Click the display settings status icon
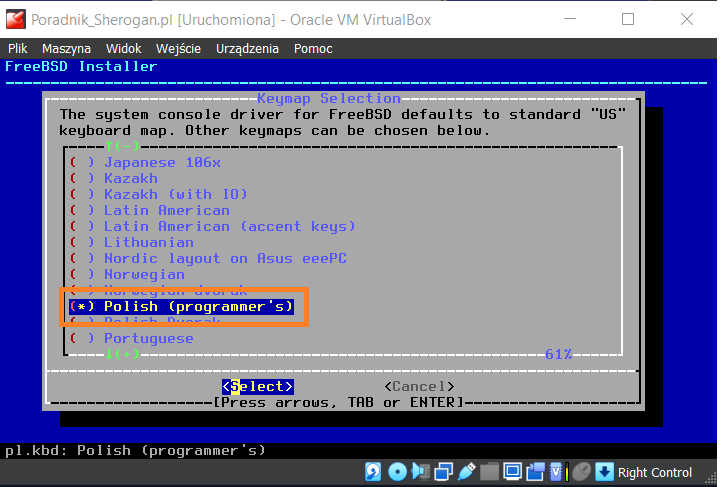This screenshot has height=487, width=722. pyautogui.click(x=513, y=472)
